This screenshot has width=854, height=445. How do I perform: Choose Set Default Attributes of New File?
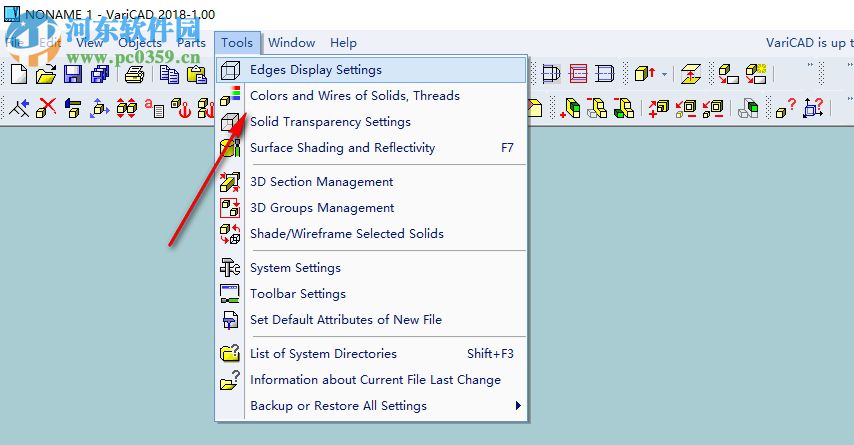click(x=371, y=320)
